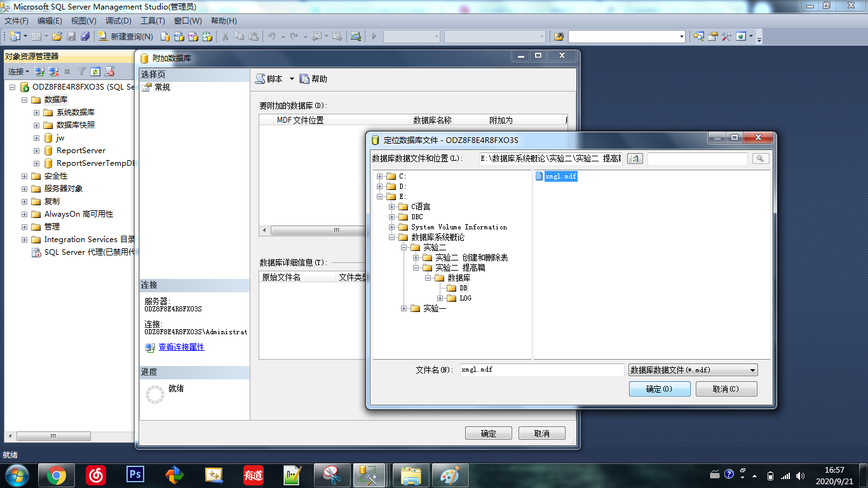Click the Activity Monitor toolbar icon
The image size is (868, 488).
coord(356,36)
